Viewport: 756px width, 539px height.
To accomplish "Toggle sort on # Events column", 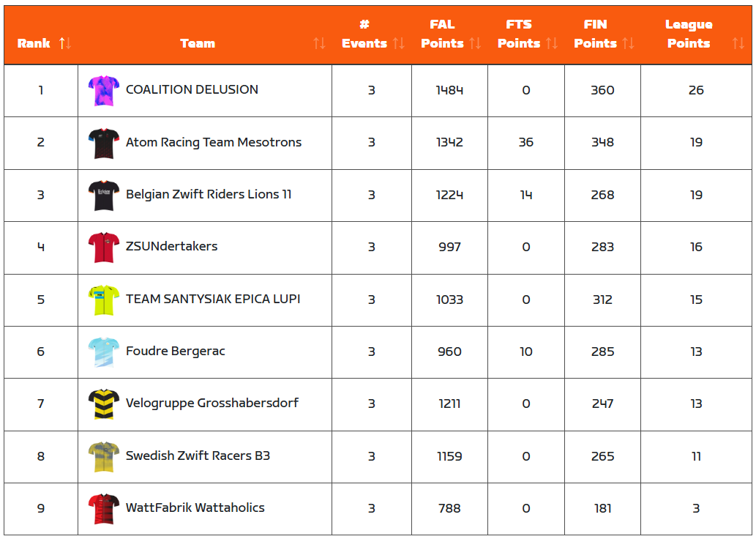I will [x=398, y=43].
